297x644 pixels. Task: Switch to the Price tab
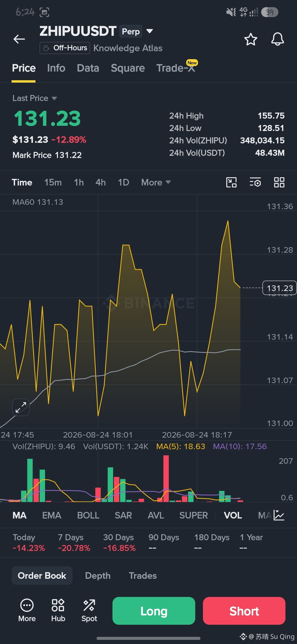[24, 68]
